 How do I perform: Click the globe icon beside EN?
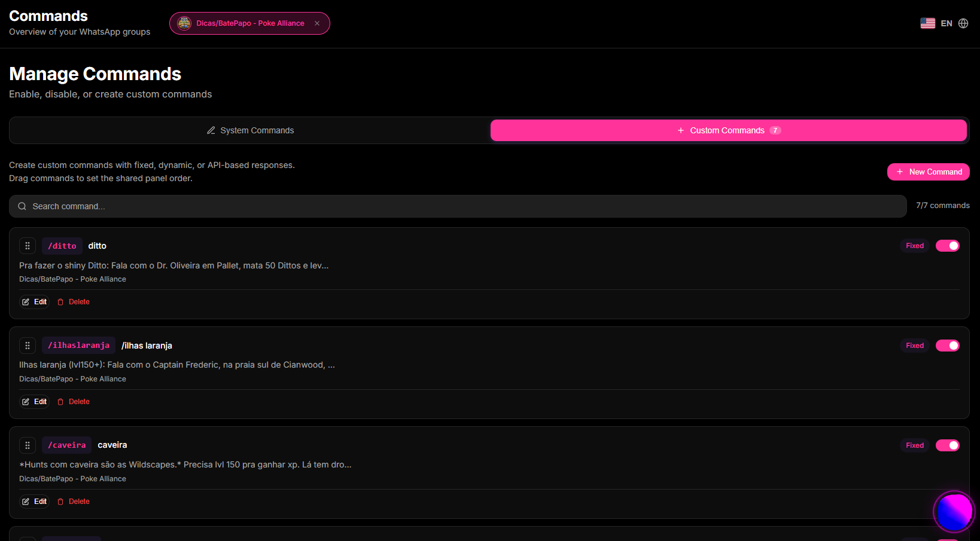point(963,23)
